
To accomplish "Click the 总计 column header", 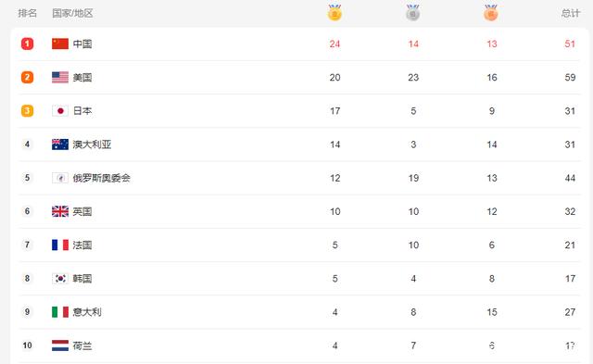I will [571, 13].
